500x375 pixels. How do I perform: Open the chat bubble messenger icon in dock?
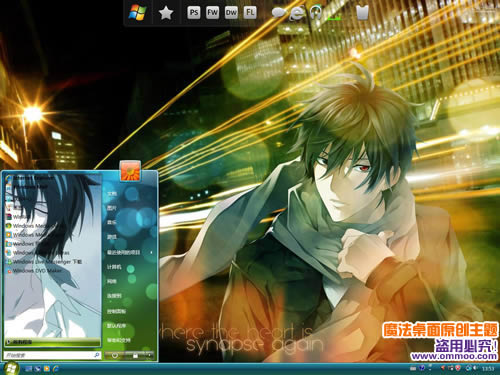(x=279, y=13)
